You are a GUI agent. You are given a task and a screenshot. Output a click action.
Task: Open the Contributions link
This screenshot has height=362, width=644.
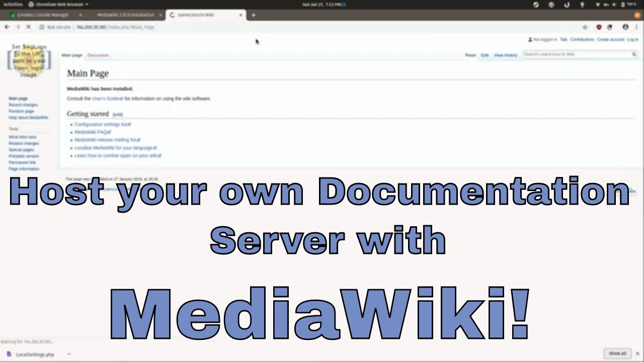(x=582, y=40)
